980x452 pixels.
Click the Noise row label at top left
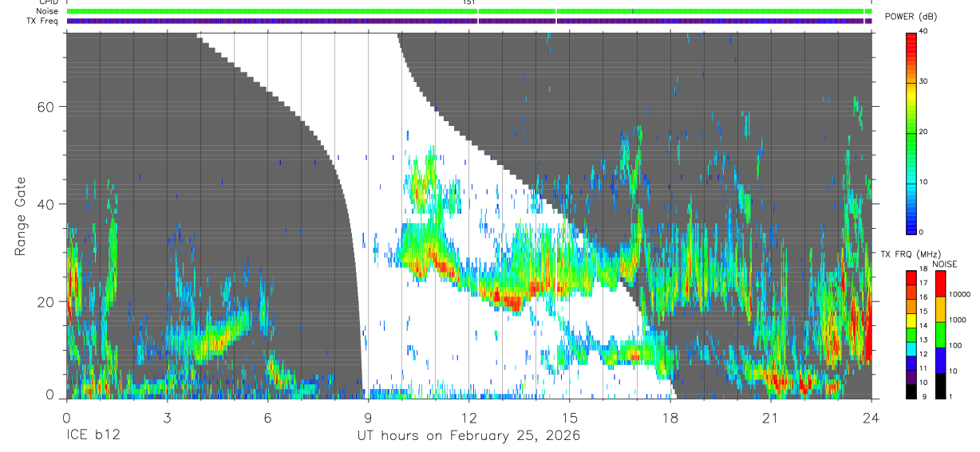point(47,11)
